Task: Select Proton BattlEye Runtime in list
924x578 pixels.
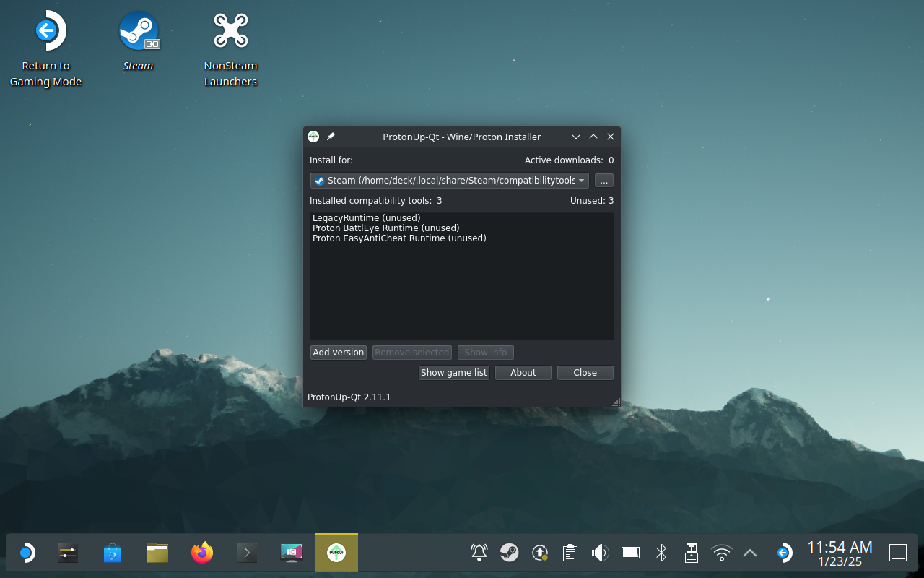Action: pyautogui.click(x=385, y=228)
